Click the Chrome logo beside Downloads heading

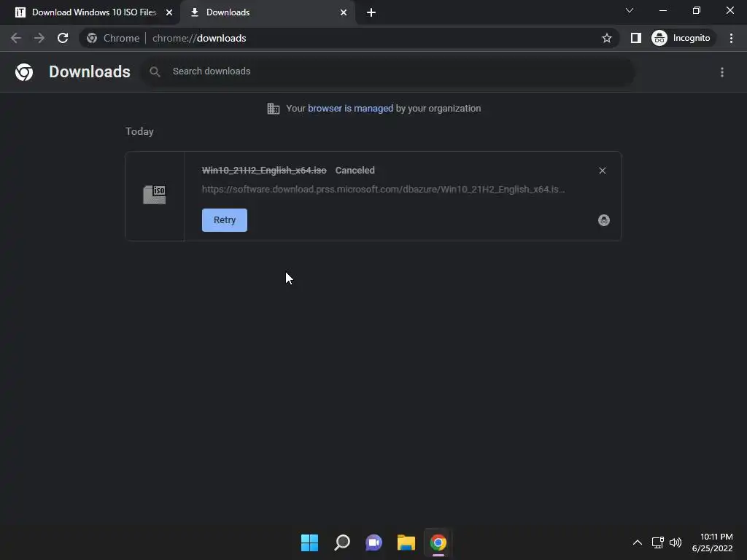(24, 72)
